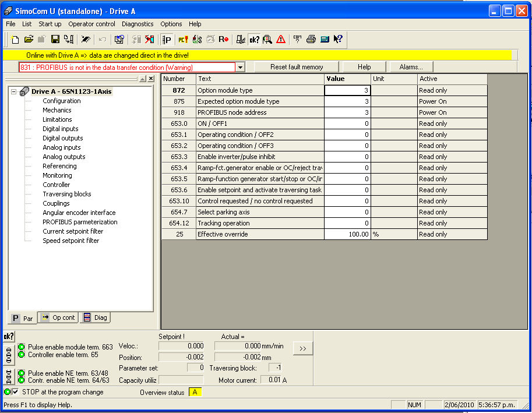Click the motor/cable toolbar icon next to PC!
532x413 pixels.
click(197, 40)
